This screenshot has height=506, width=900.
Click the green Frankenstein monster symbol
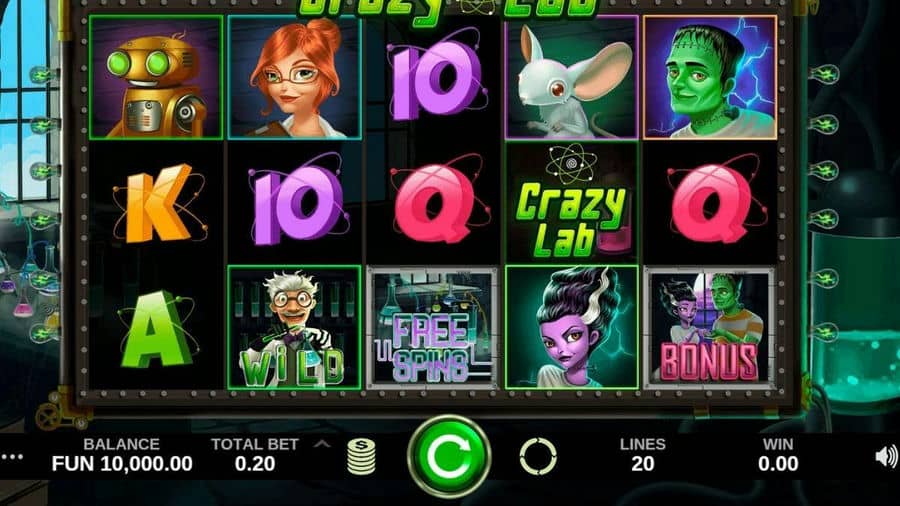coord(710,77)
